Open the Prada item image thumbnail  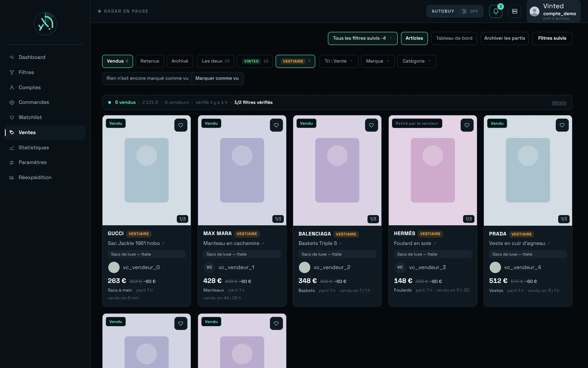tap(528, 170)
